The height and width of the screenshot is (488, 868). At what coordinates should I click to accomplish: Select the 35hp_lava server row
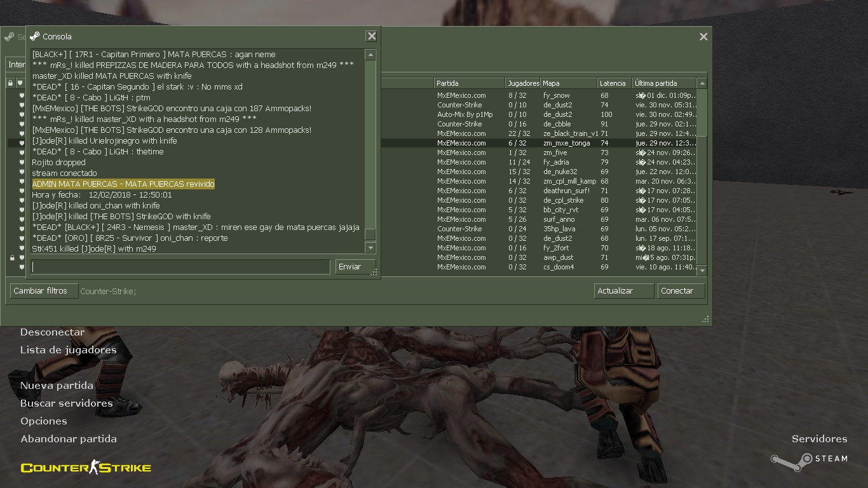538,229
